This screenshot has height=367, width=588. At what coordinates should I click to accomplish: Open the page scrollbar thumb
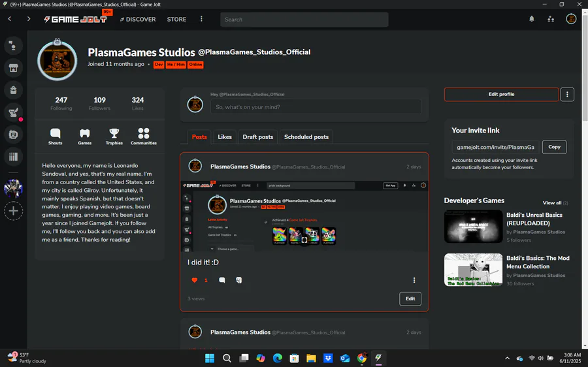585,68
